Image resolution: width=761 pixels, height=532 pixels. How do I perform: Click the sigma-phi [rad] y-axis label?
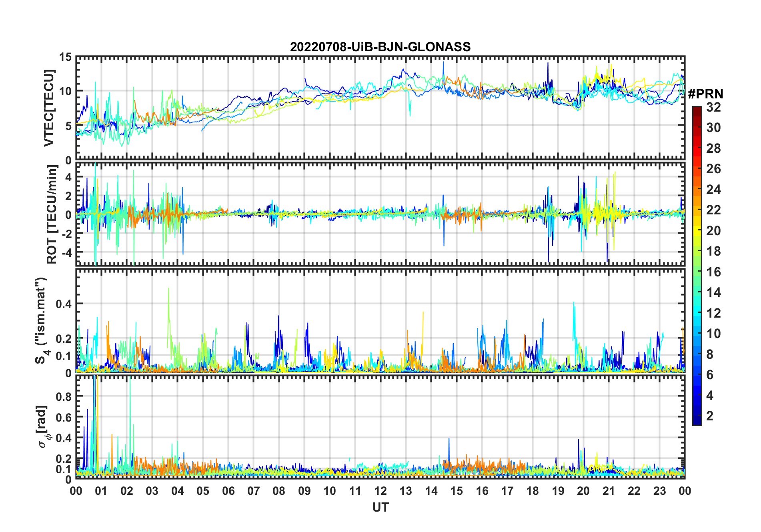tap(43, 427)
